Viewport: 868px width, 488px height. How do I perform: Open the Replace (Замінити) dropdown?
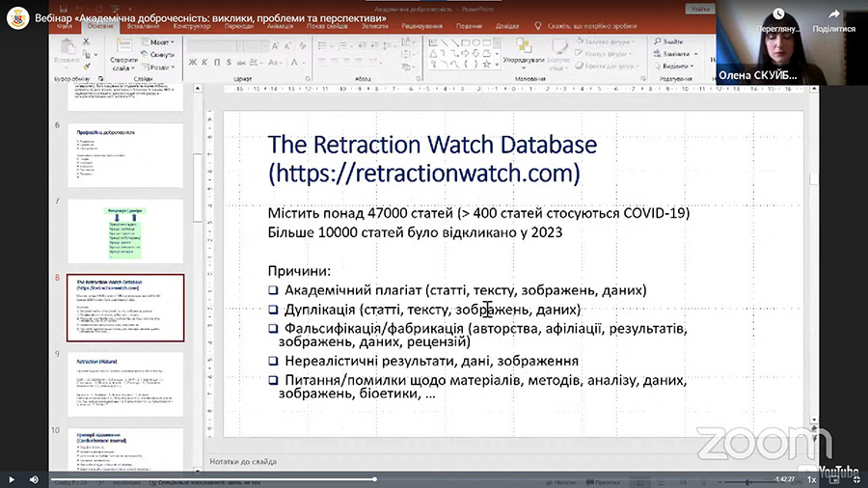[x=675, y=54]
